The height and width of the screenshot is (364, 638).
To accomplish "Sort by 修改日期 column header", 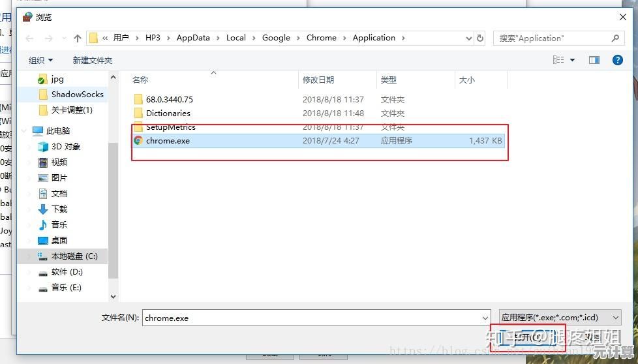I will (x=318, y=80).
